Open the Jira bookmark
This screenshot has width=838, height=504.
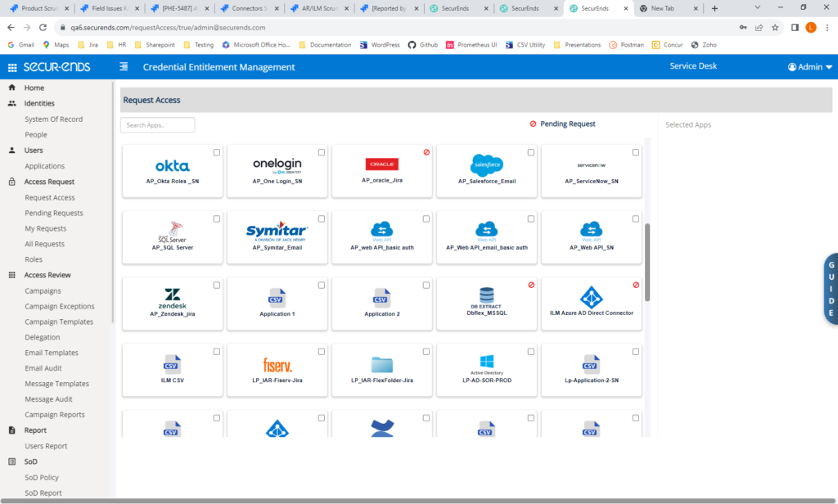[x=88, y=45]
